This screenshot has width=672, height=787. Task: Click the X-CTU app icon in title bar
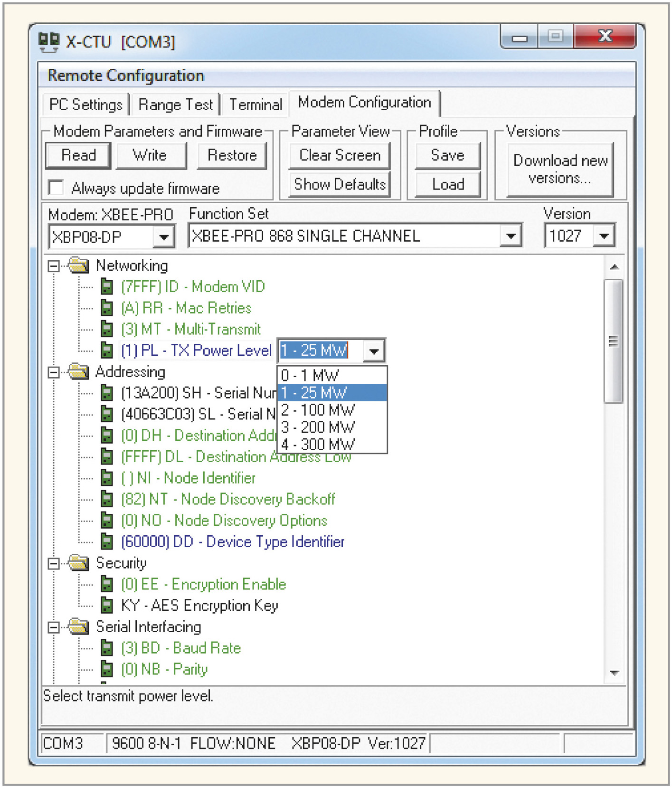(x=48, y=42)
